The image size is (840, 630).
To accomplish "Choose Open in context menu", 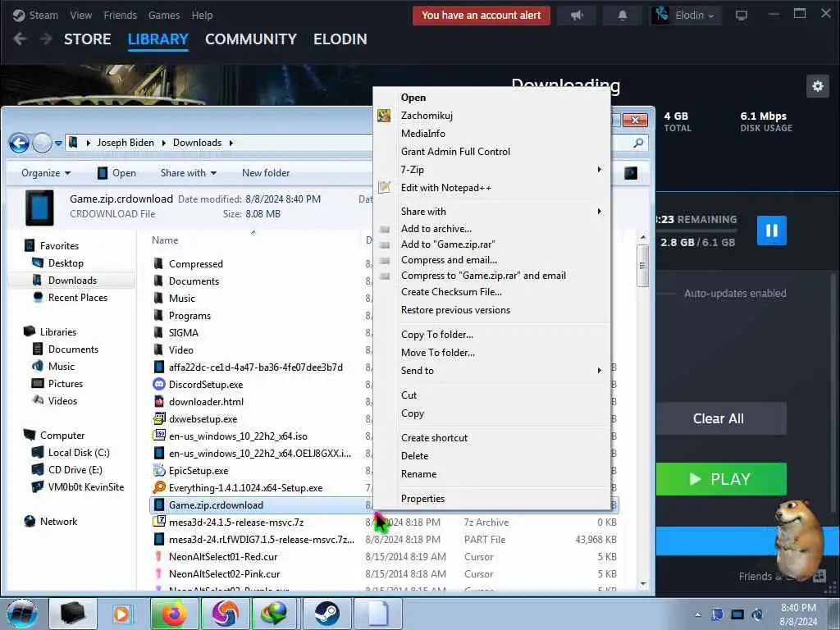I will 413,98.
